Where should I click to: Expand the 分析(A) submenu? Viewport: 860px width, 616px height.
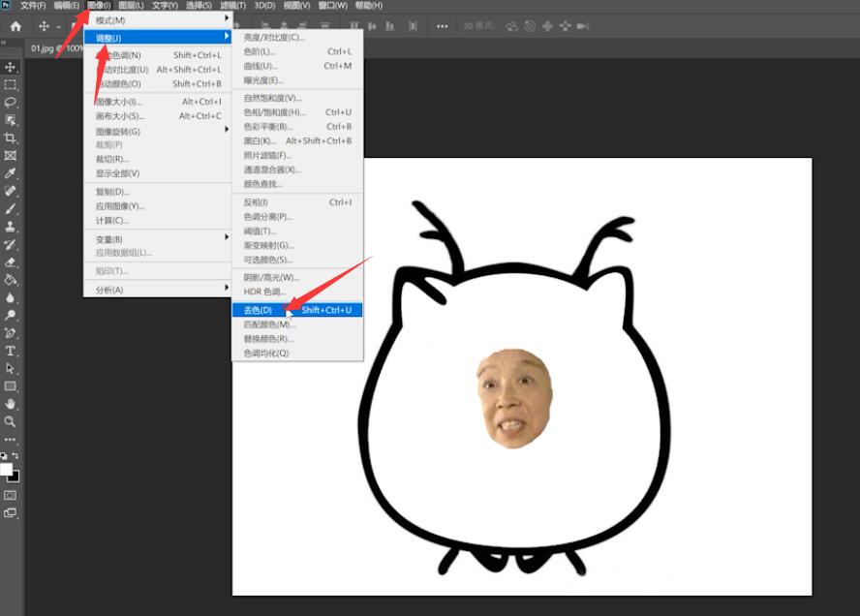tap(158, 290)
